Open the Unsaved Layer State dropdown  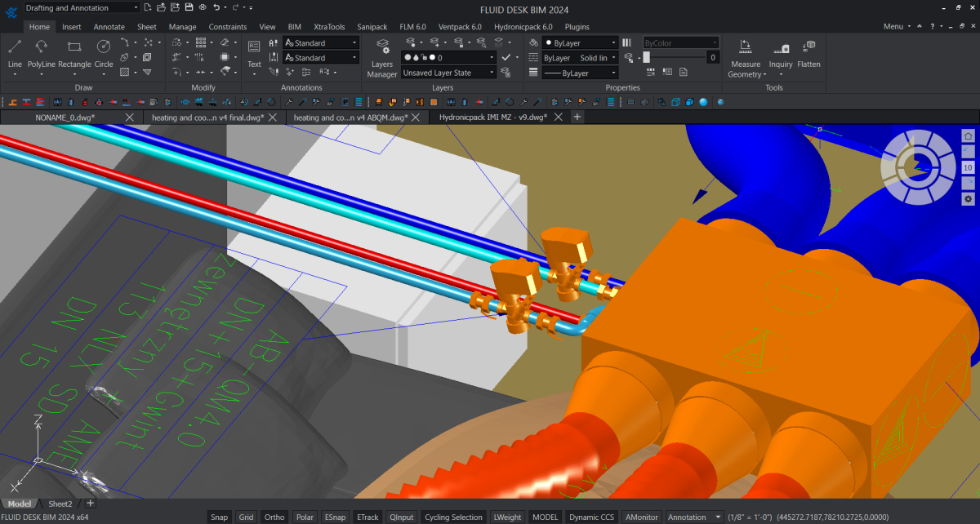448,73
